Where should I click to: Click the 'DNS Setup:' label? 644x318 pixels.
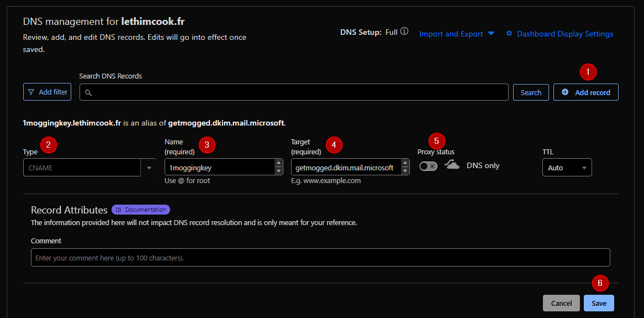click(x=362, y=32)
